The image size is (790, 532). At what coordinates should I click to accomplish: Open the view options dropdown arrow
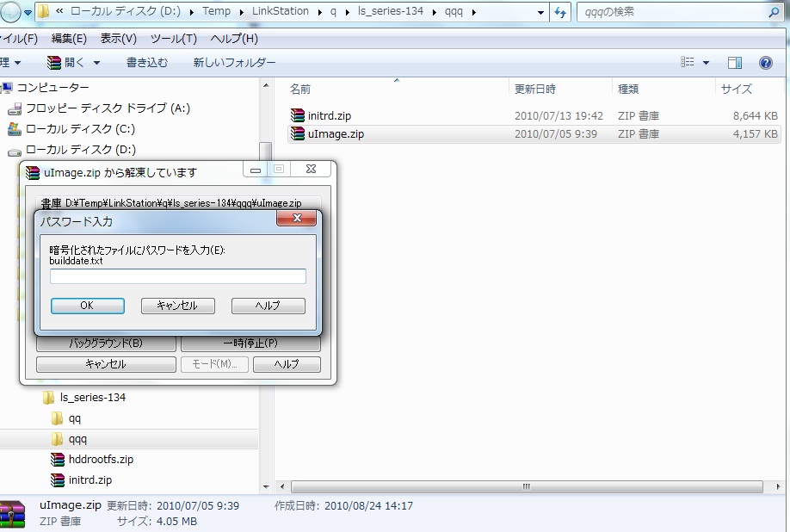[x=706, y=63]
